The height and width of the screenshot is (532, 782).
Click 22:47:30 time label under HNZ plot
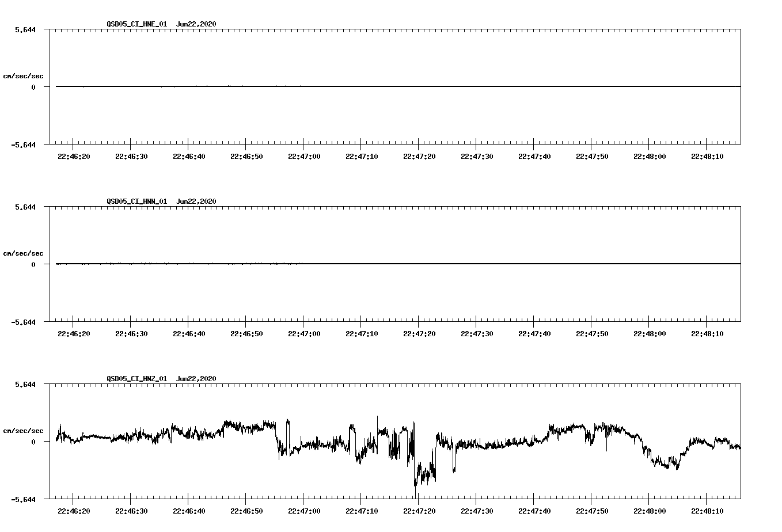(477, 511)
